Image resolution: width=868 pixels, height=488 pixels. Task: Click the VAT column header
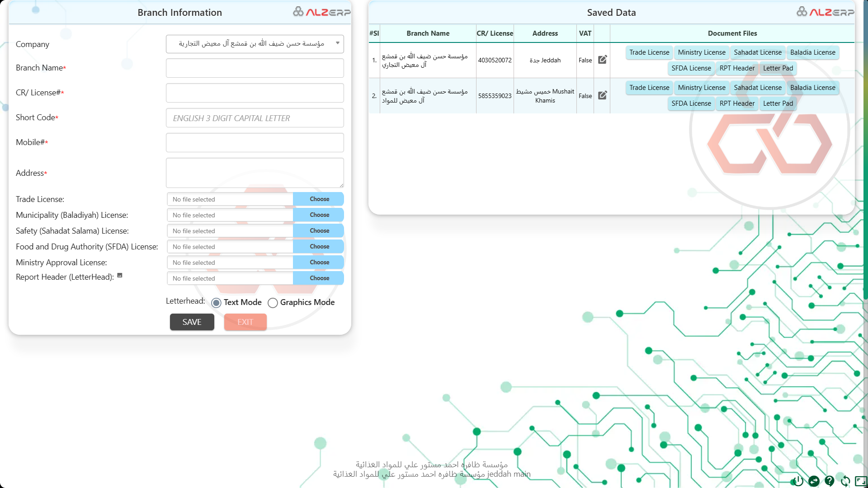[x=585, y=33]
